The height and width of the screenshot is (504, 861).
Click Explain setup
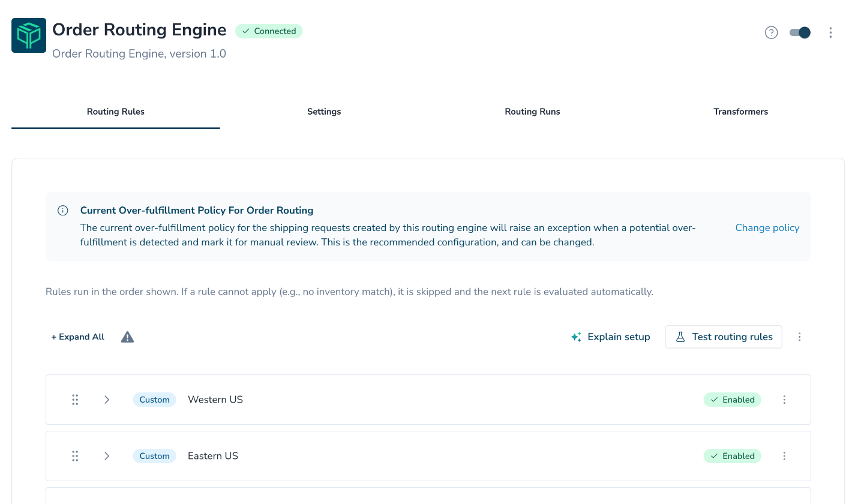(610, 337)
